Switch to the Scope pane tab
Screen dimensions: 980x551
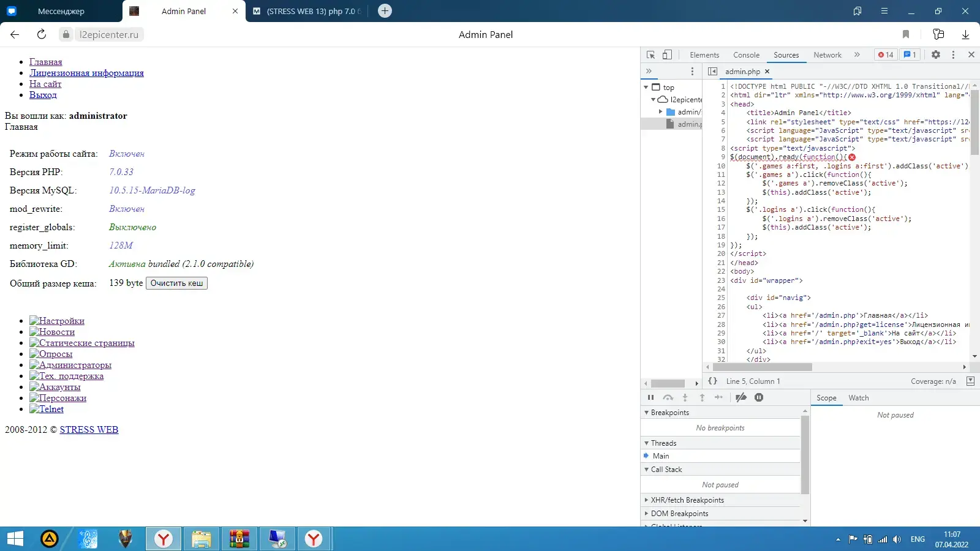pos(826,398)
